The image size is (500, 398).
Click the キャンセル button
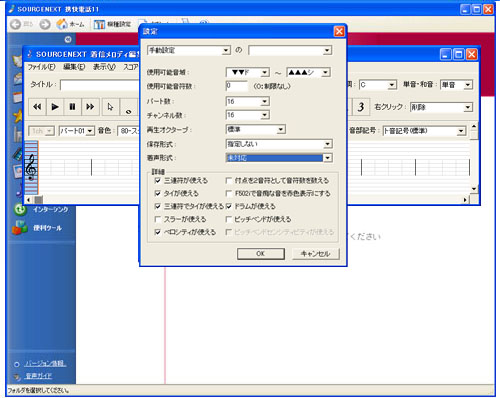315,254
